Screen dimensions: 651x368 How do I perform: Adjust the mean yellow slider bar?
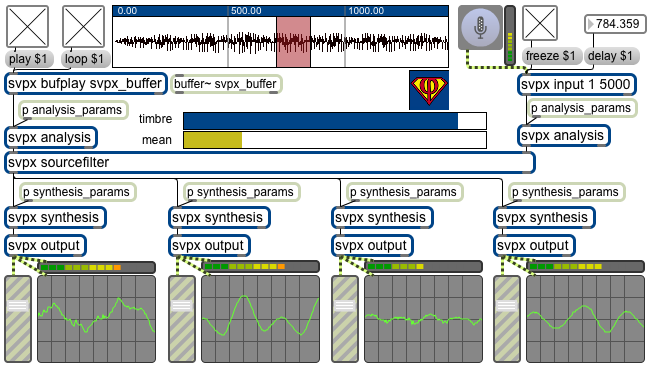(335, 140)
